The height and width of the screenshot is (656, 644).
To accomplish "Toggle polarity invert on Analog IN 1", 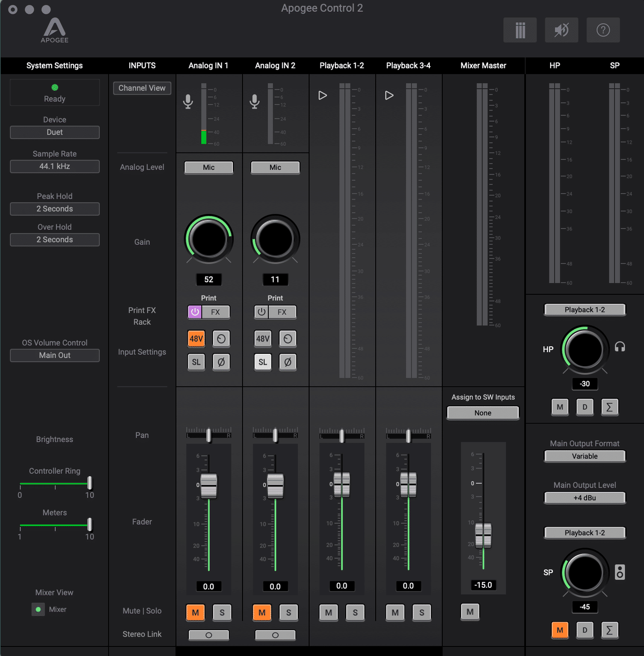I will pos(221,362).
